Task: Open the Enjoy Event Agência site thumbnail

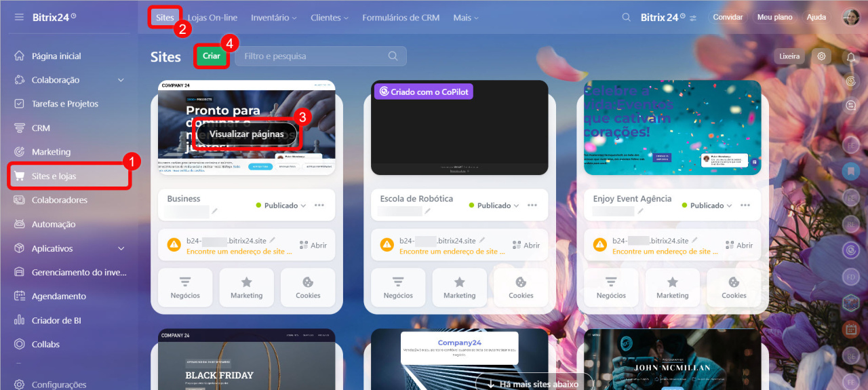Action: [x=673, y=128]
